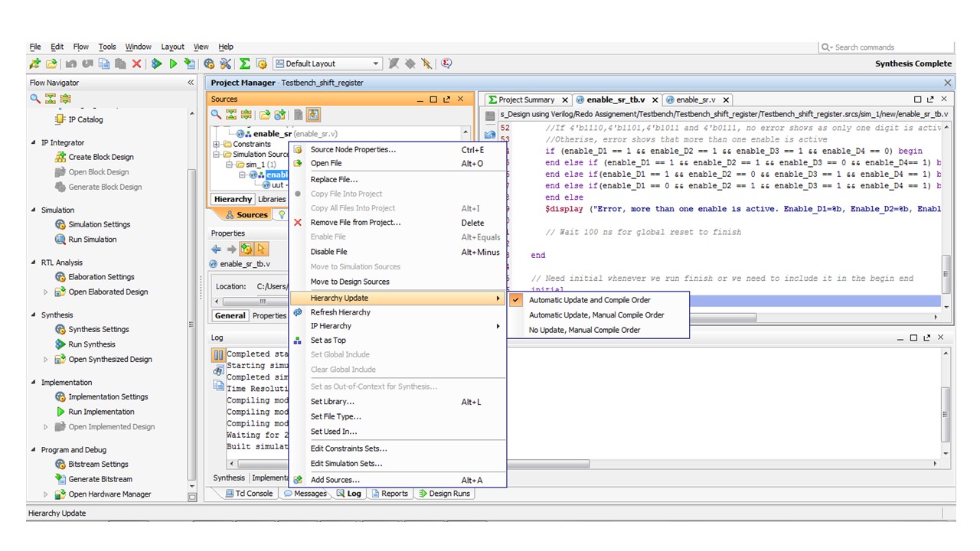The image size is (980, 551).
Task: Click the red X delete icon in the toolbar
Action: (137, 64)
